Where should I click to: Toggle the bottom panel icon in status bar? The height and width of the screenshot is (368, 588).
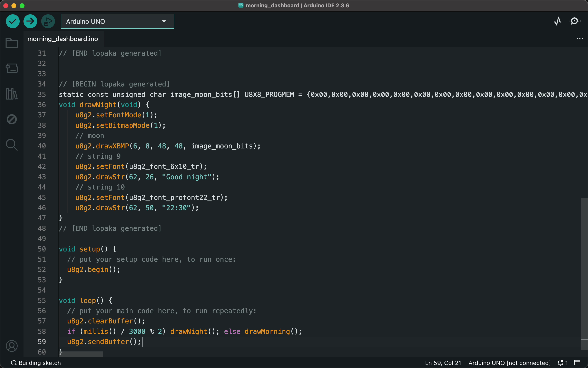[x=577, y=363]
